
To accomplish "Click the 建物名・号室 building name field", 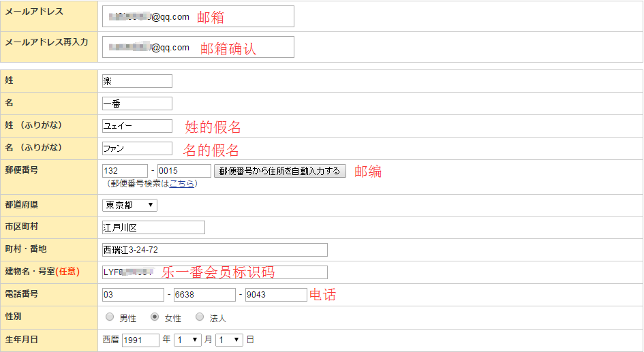I will click(215, 272).
